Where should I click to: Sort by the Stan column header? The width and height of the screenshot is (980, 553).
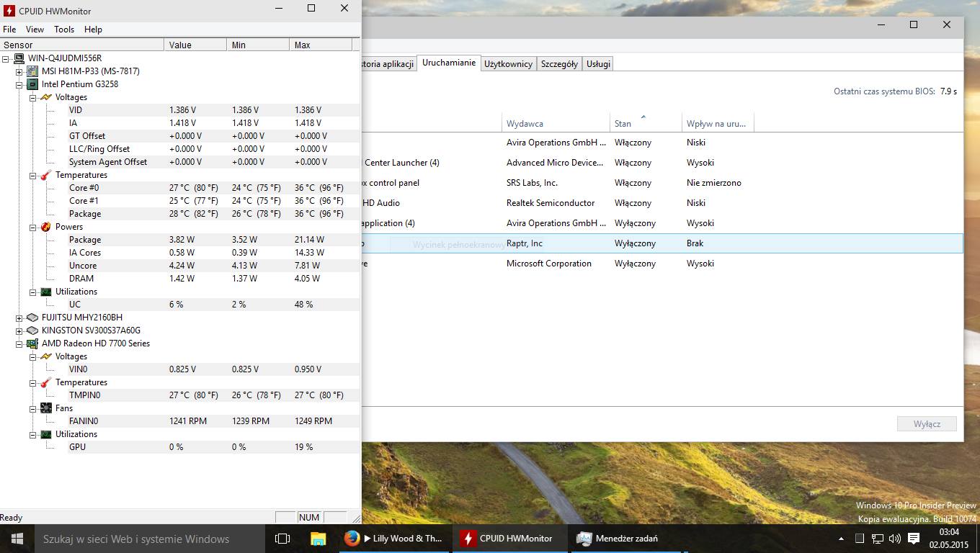point(646,123)
